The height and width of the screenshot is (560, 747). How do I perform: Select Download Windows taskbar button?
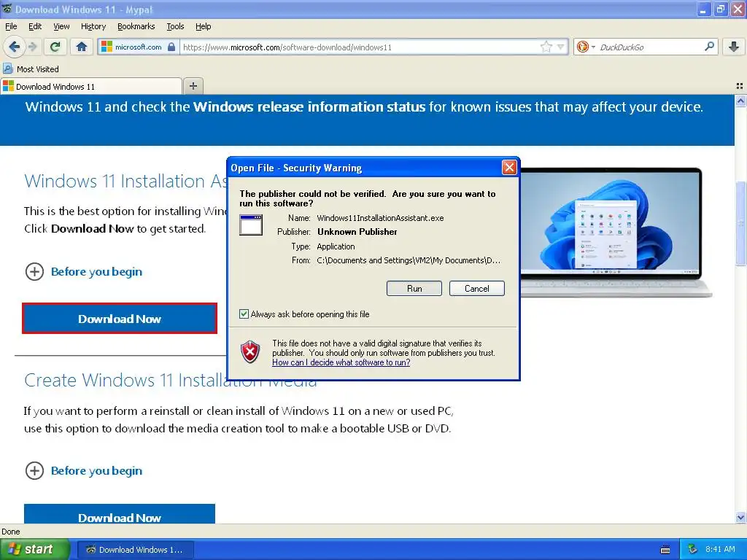pyautogui.click(x=136, y=550)
